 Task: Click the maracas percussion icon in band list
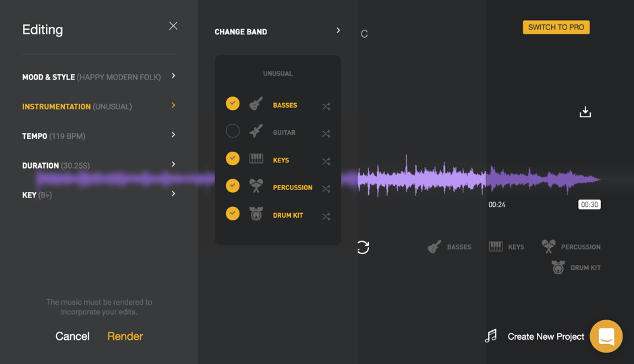(256, 186)
